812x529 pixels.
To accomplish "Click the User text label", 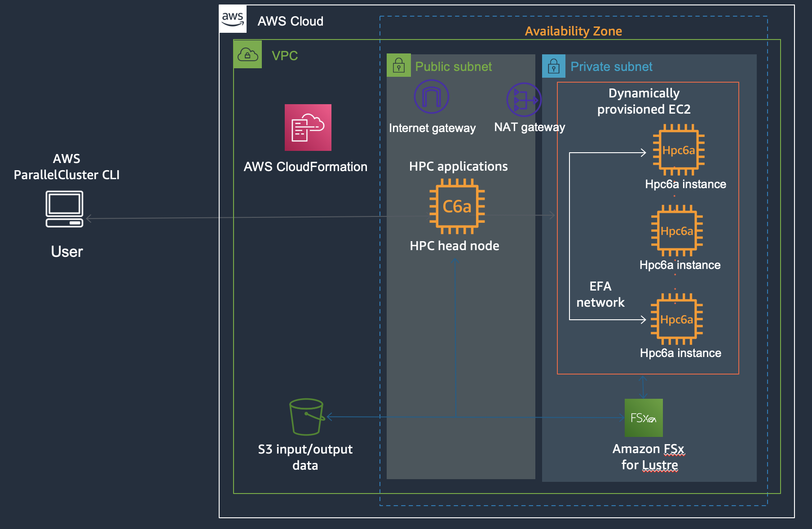I will [x=67, y=251].
